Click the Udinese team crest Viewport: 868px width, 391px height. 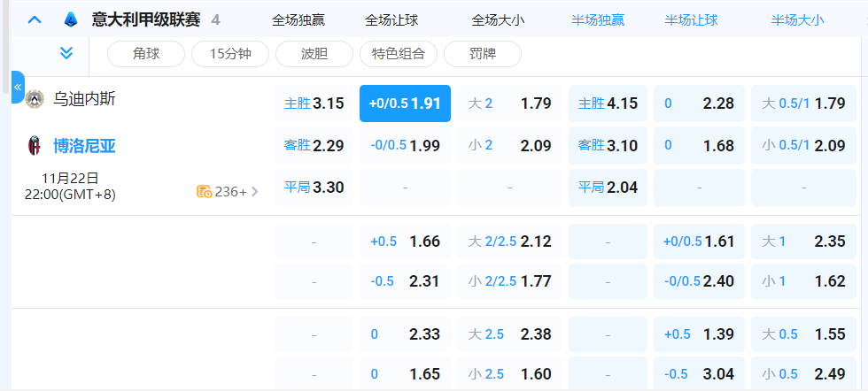tap(35, 100)
